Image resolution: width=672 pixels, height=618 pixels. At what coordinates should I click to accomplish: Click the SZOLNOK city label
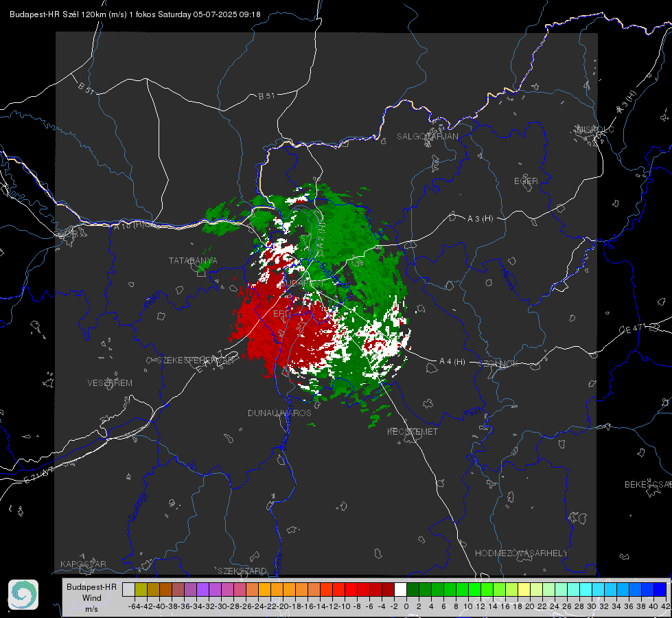(498, 364)
